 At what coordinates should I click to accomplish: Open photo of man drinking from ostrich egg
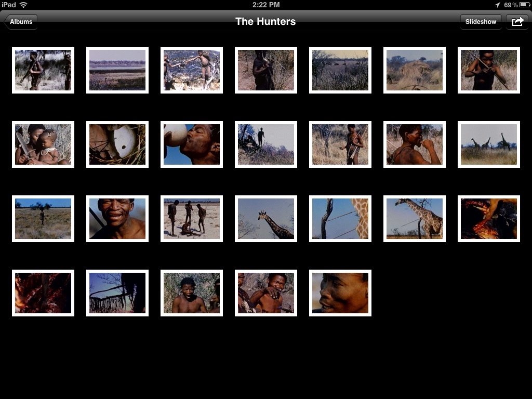[x=192, y=144]
